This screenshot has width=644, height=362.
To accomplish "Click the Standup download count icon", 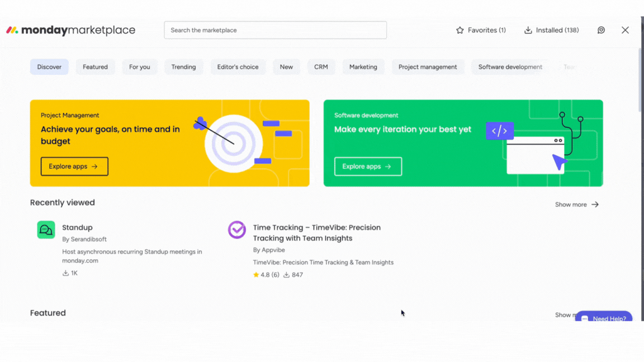I will (66, 273).
